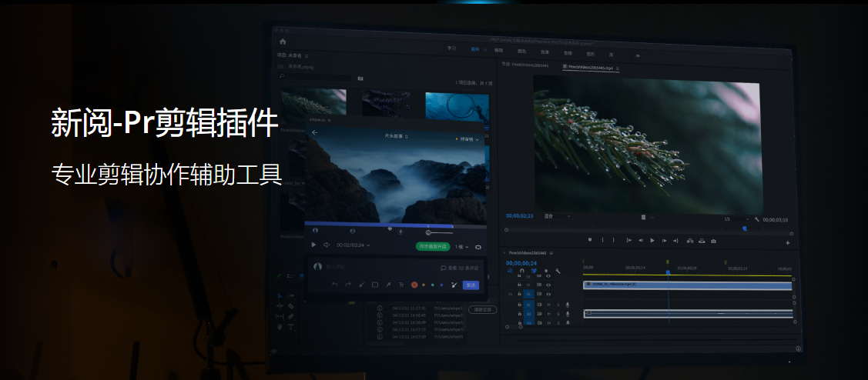868x380 pixels.
Task: Switch to 学习 workspace tab
Action: point(451,48)
